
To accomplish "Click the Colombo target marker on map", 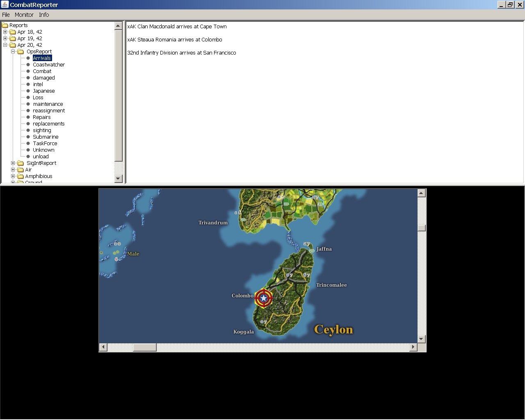I will (263, 298).
